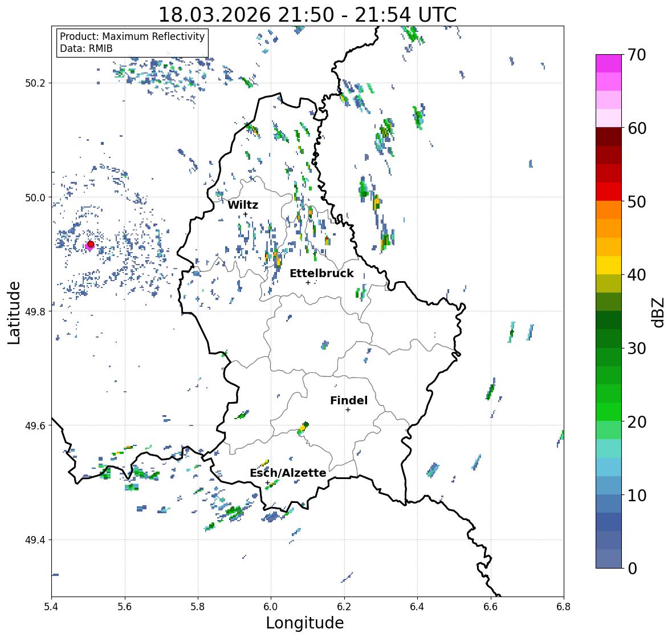Click the dBZ colorbar label
672x637 pixels.
[658, 312]
